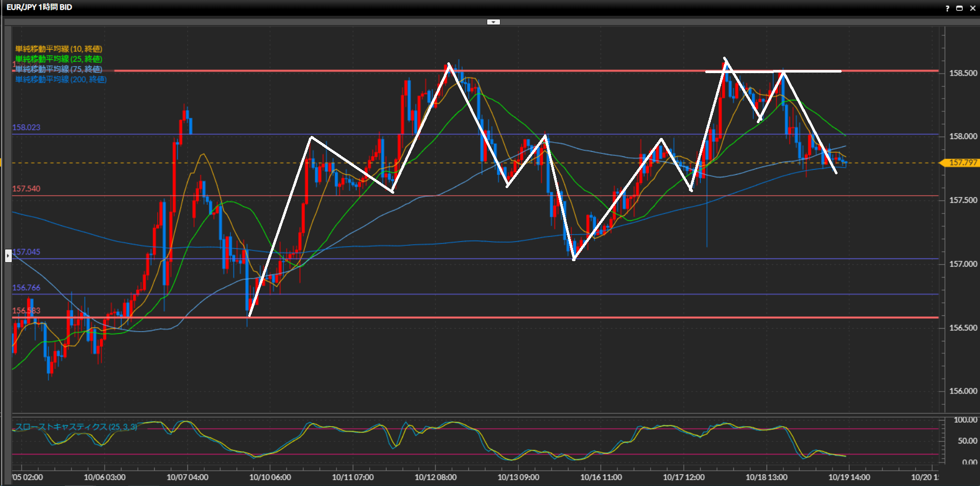Click the current price tag 157.797
The height and width of the screenshot is (486, 980).
(x=962, y=163)
